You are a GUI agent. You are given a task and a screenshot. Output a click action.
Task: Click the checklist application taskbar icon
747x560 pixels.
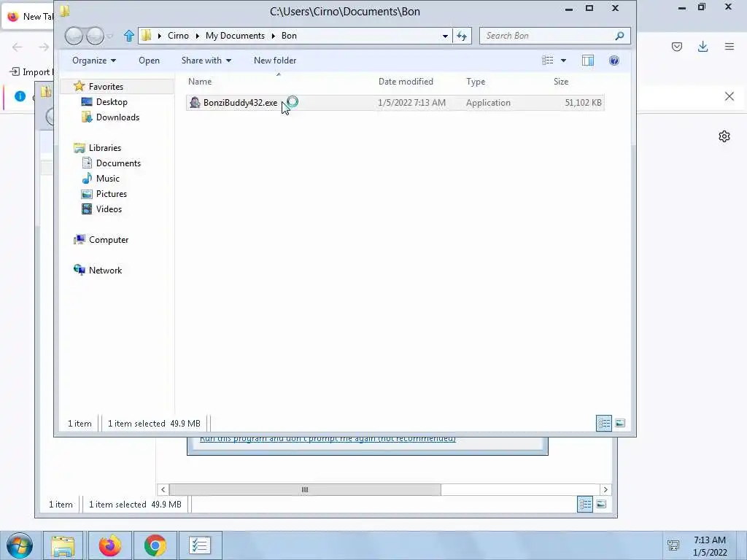[200, 545]
